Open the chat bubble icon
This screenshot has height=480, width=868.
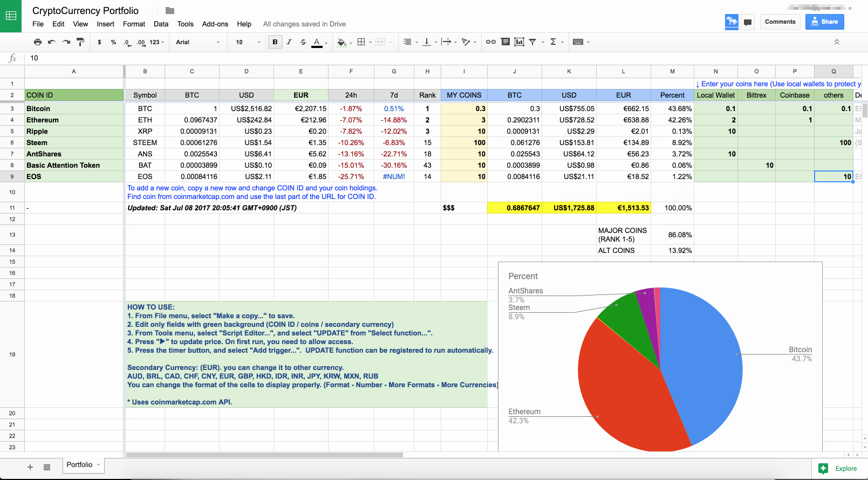pyautogui.click(x=748, y=22)
